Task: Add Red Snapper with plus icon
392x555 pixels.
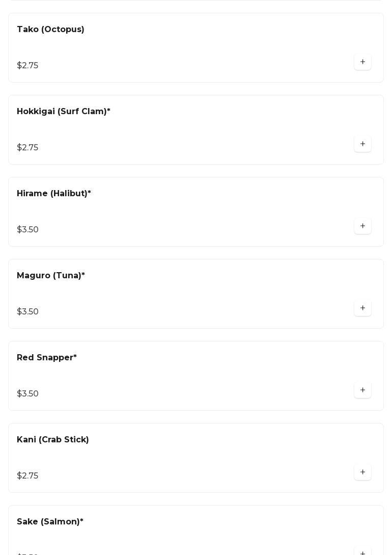Action: [362, 390]
